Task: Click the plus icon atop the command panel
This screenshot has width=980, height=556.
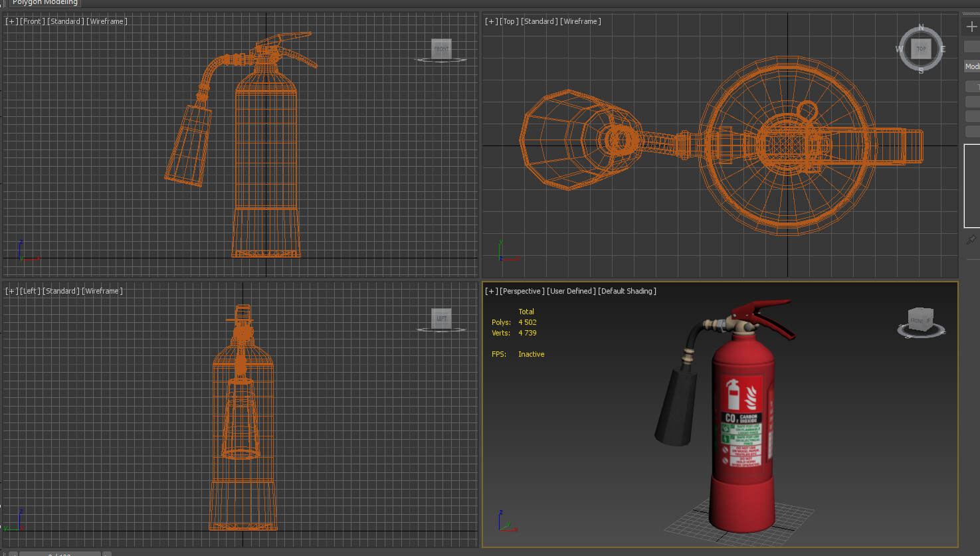Action: pyautogui.click(x=971, y=25)
